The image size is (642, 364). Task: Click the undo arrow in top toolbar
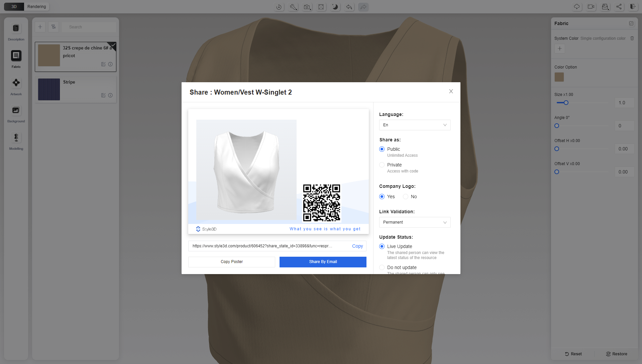pyautogui.click(x=349, y=7)
